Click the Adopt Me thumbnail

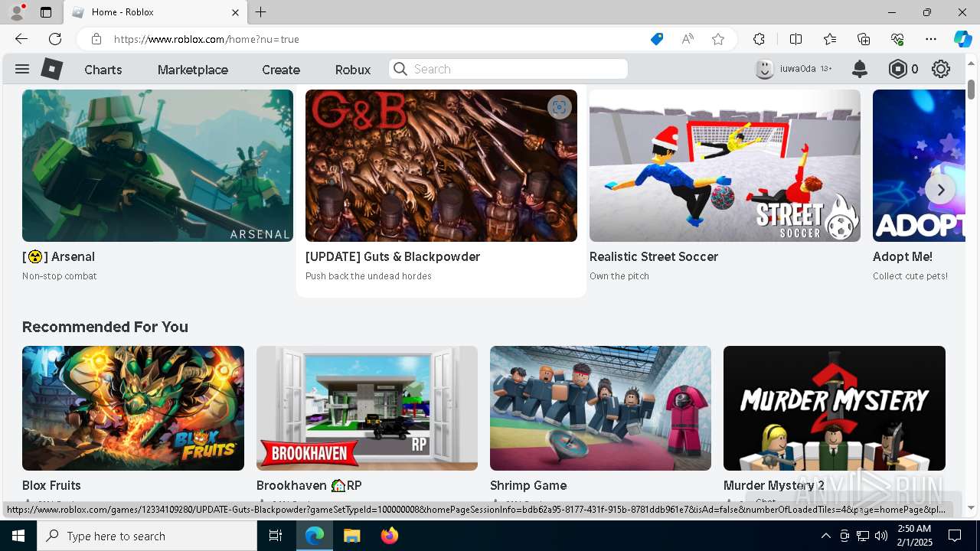pos(919,165)
